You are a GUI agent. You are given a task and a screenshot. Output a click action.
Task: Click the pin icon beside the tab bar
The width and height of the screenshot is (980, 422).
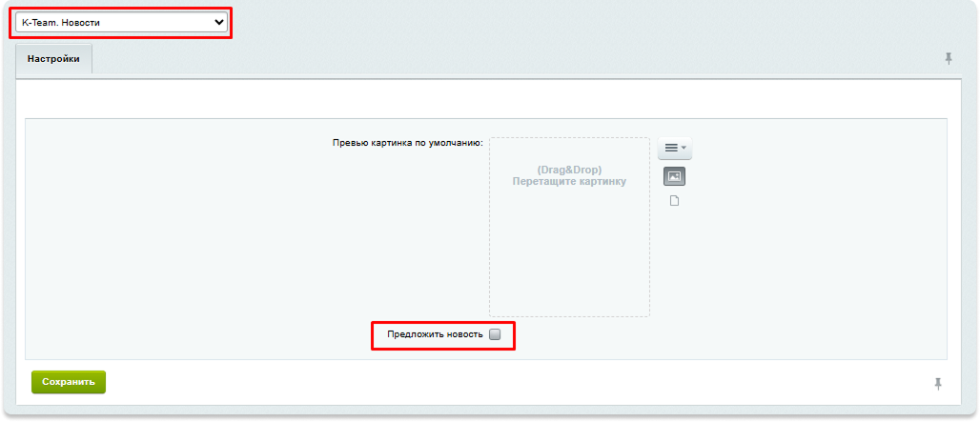click(949, 59)
